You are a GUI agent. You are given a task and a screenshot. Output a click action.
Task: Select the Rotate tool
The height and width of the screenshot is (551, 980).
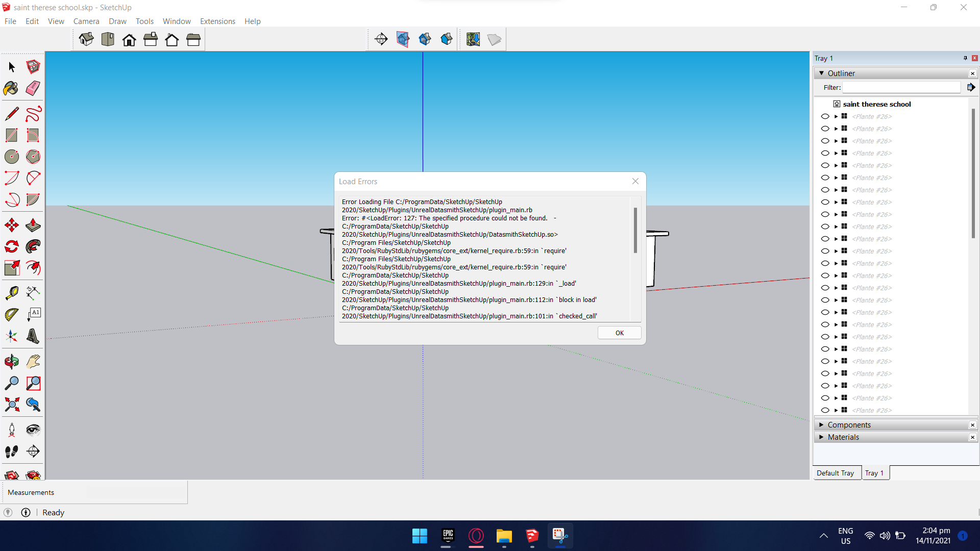(11, 247)
